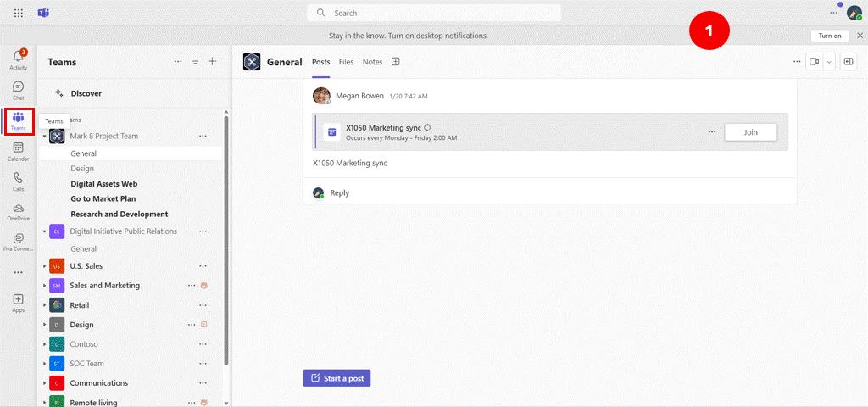Switch to the Notes tab
The width and height of the screenshot is (868, 407).
click(373, 62)
